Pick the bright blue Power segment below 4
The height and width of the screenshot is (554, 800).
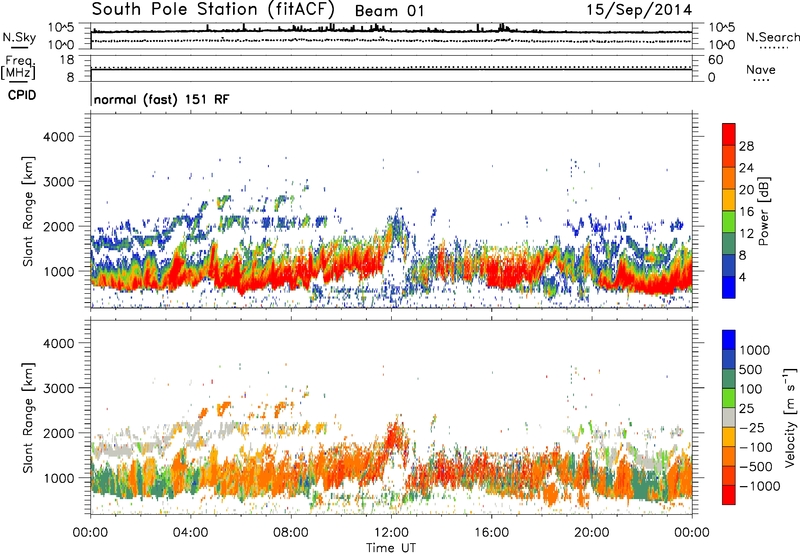click(729, 287)
